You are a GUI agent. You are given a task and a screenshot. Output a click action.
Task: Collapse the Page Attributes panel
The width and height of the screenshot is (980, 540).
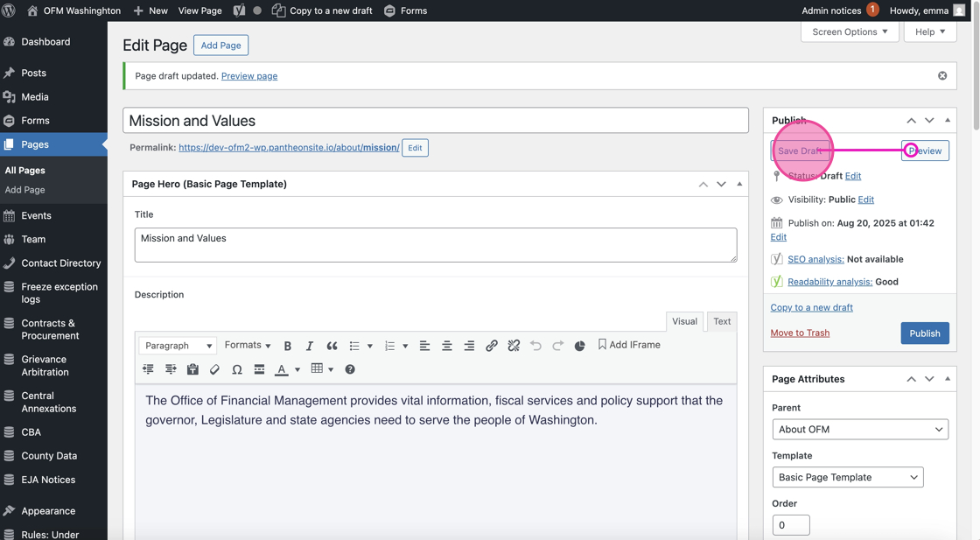point(948,379)
